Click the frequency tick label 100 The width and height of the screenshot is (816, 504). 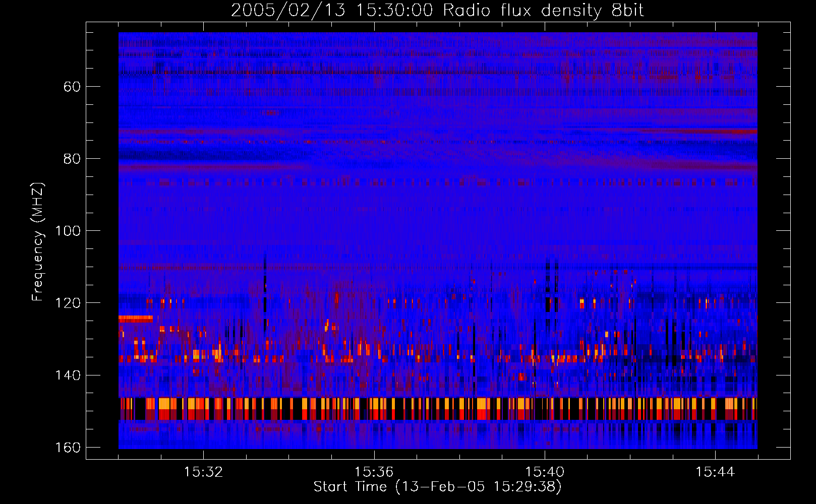(x=68, y=231)
